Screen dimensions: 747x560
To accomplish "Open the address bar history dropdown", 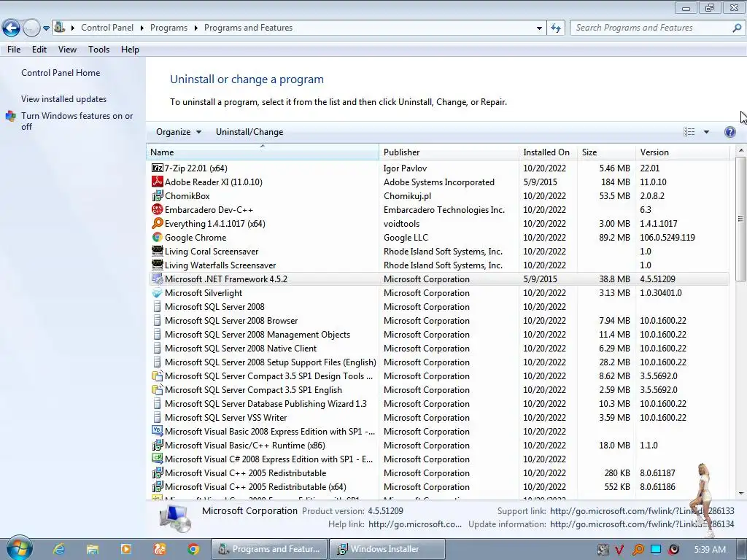I will (x=539, y=28).
